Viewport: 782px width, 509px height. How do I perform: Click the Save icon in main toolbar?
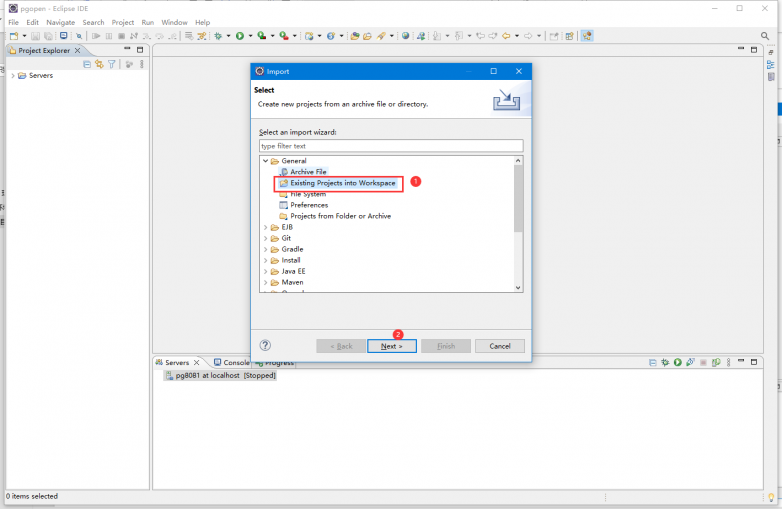[x=34, y=36]
